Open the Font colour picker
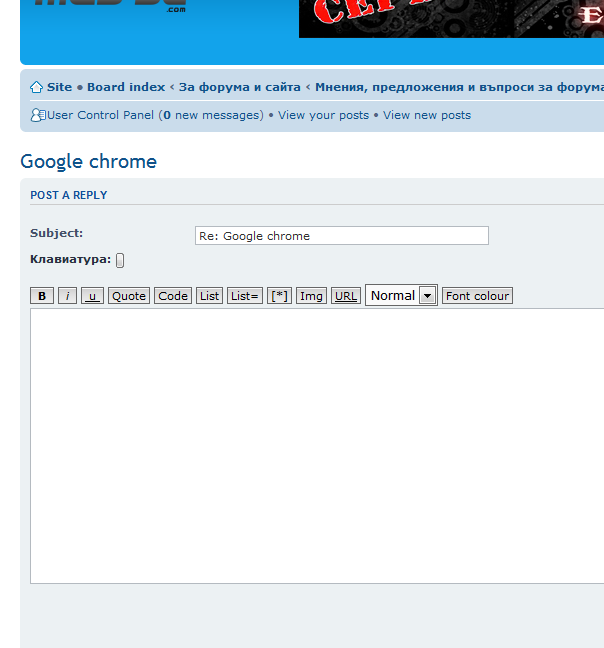 click(477, 296)
